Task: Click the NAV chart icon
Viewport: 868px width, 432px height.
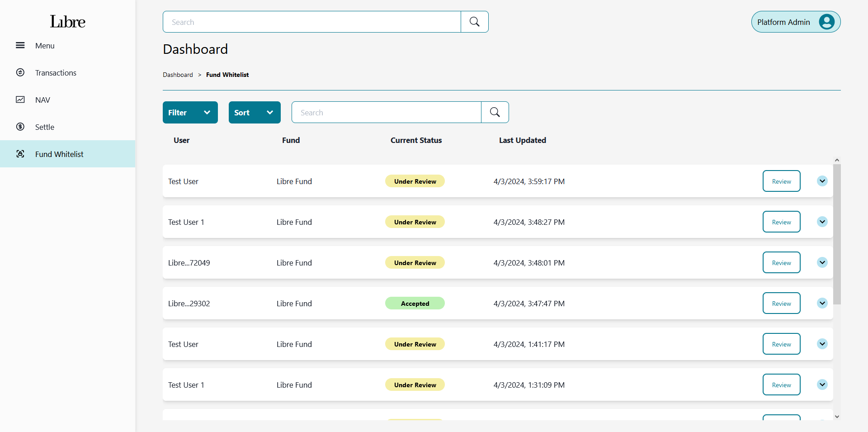Action: tap(20, 100)
